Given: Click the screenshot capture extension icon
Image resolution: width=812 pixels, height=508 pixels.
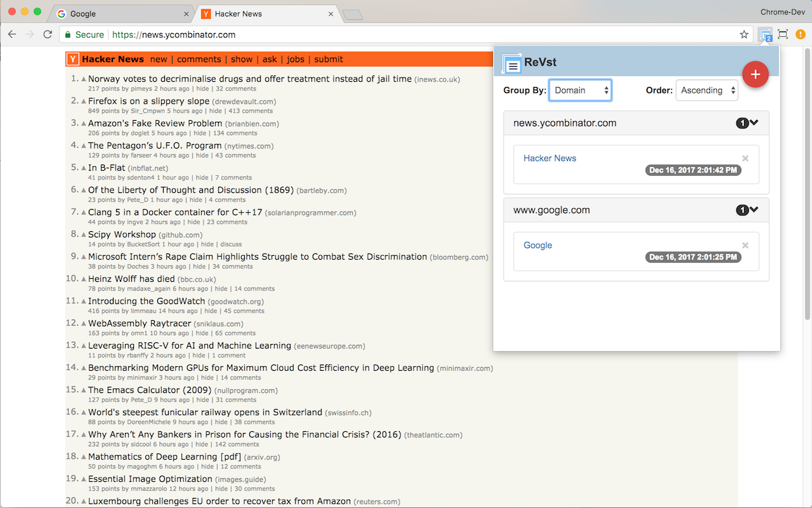Looking at the screenshot, I should point(783,34).
